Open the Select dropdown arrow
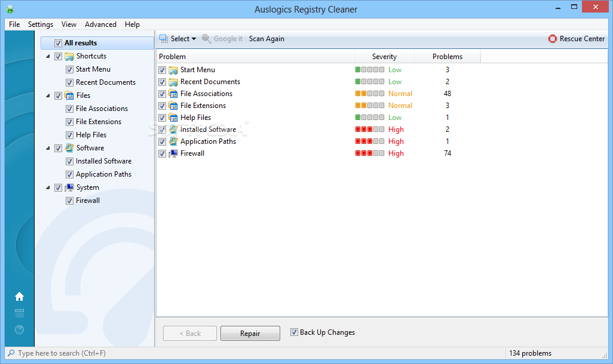 (x=194, y=39)
